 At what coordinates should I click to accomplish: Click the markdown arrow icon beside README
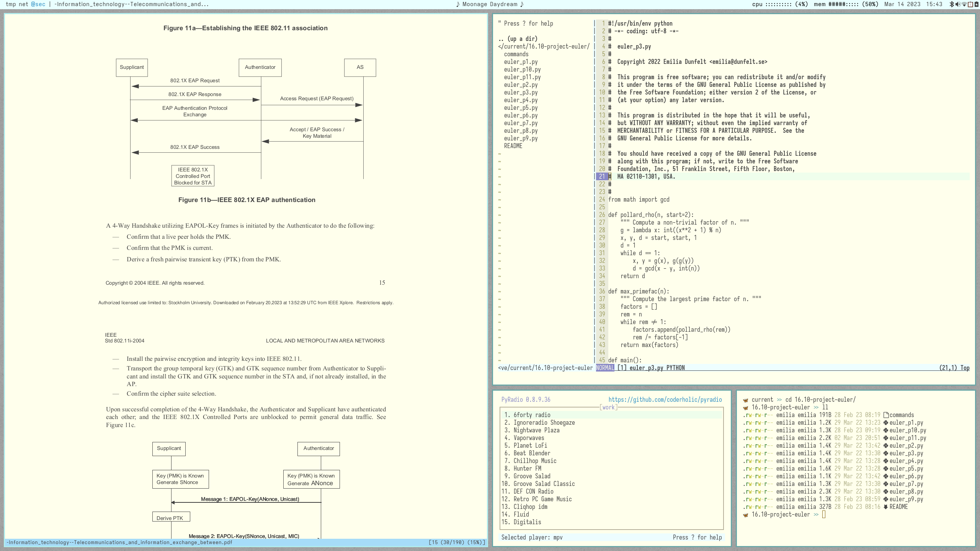(885, 507)
